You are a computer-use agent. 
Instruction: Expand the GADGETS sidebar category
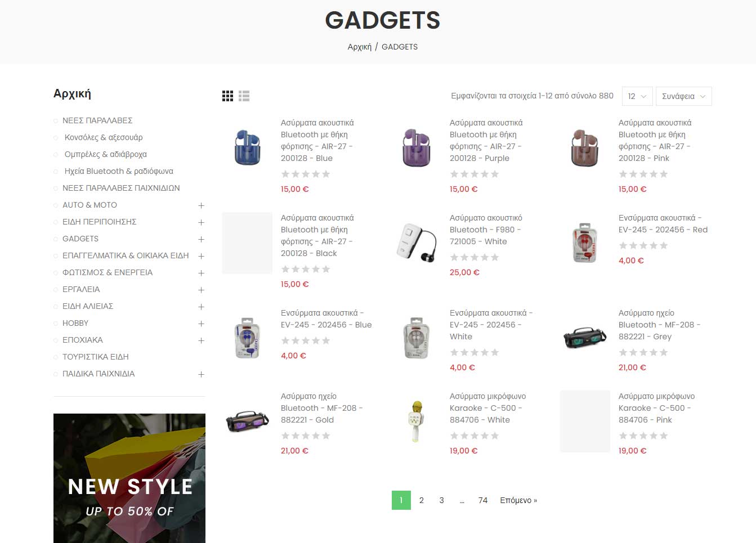point(201,239)
